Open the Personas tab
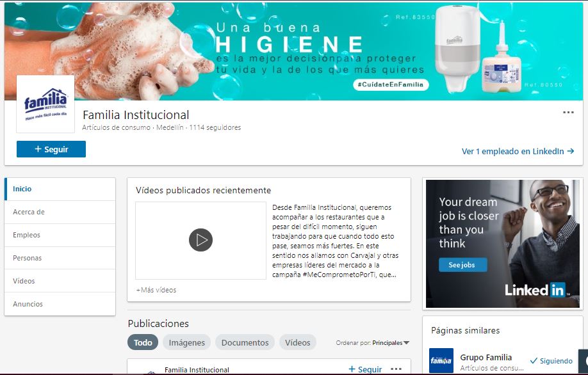 tap(60, 258)
